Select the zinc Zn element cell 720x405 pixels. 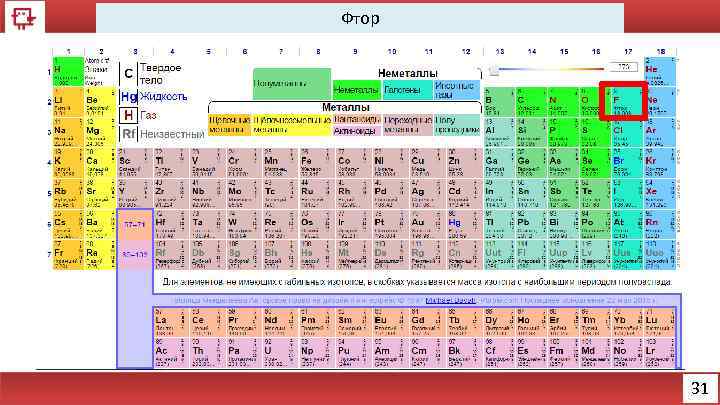tap(464, 163)
